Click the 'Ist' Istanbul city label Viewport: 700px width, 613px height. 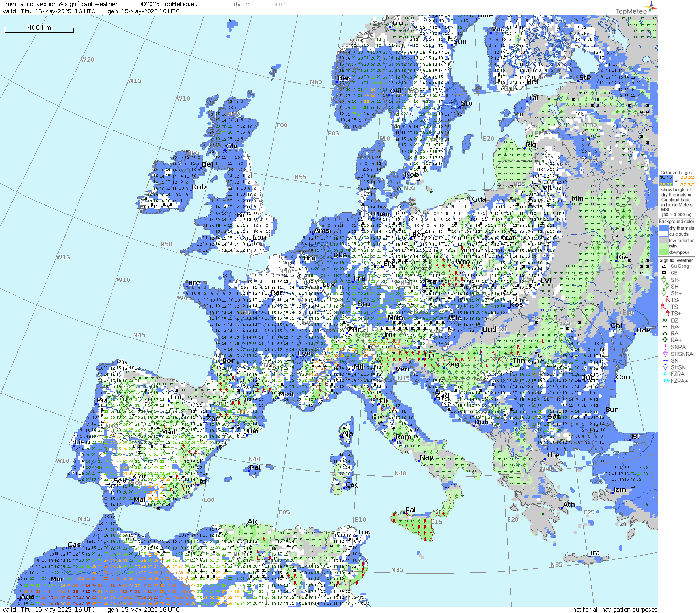(635, 436)
